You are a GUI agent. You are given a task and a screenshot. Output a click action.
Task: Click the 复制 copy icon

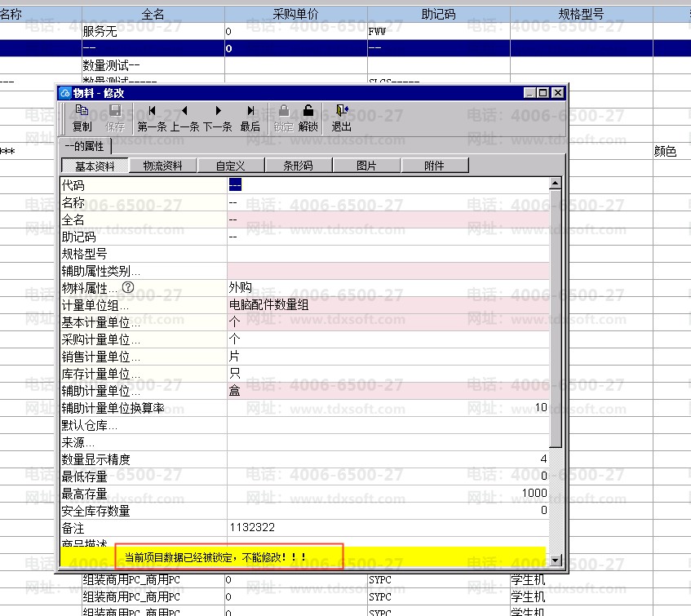82,118
